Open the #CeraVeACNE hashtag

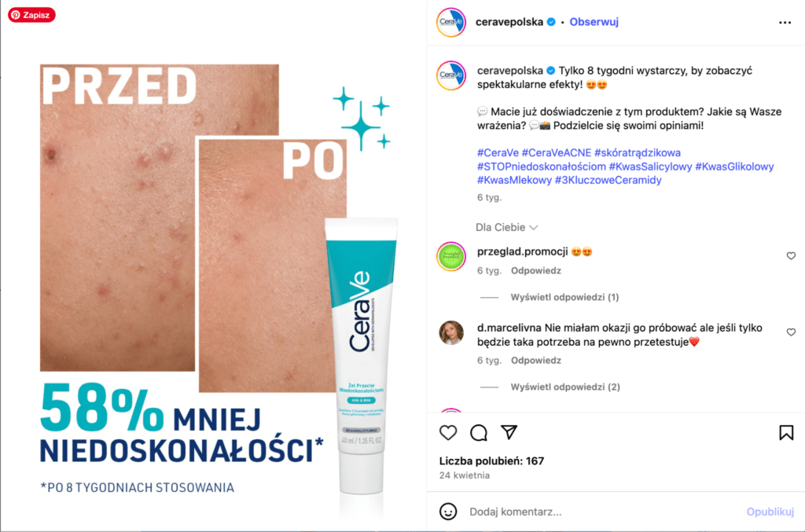556,152
